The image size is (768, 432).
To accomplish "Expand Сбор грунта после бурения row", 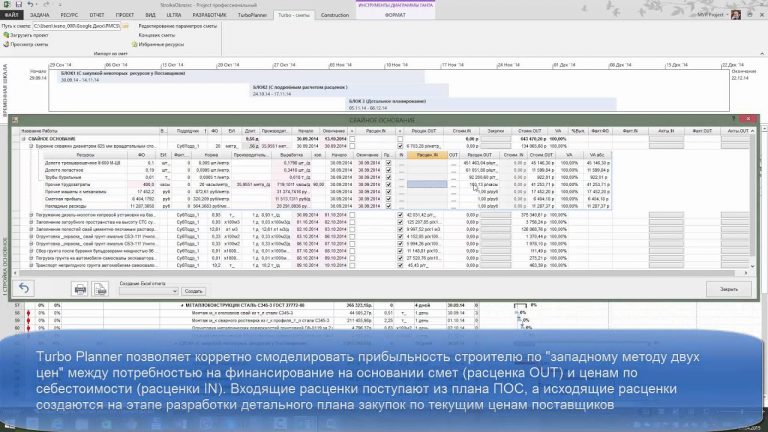I will point(31,251).
